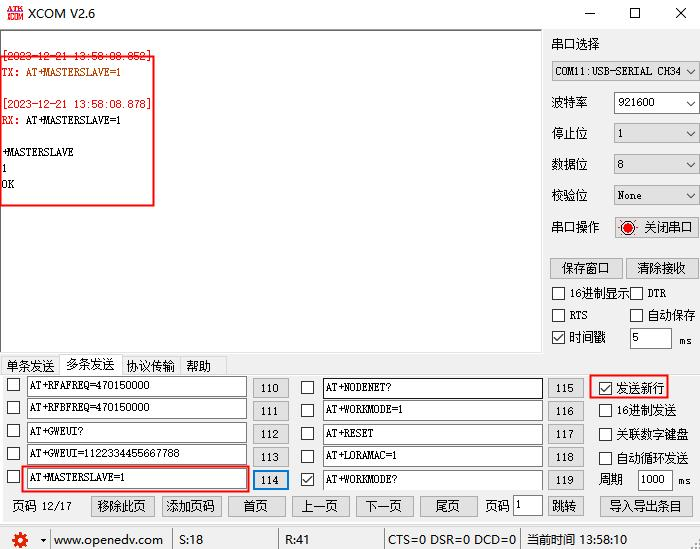Open the 帮助 tab

pos(198,366)
